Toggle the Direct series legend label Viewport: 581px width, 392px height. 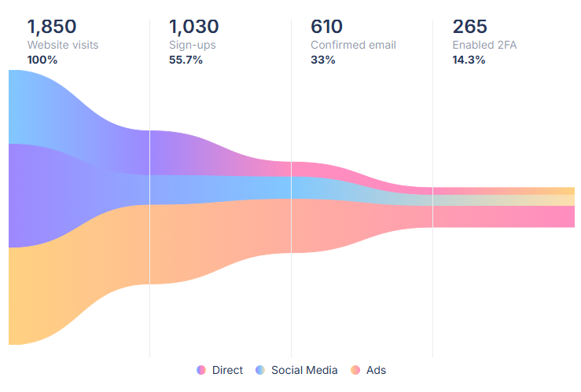point(227,370)
